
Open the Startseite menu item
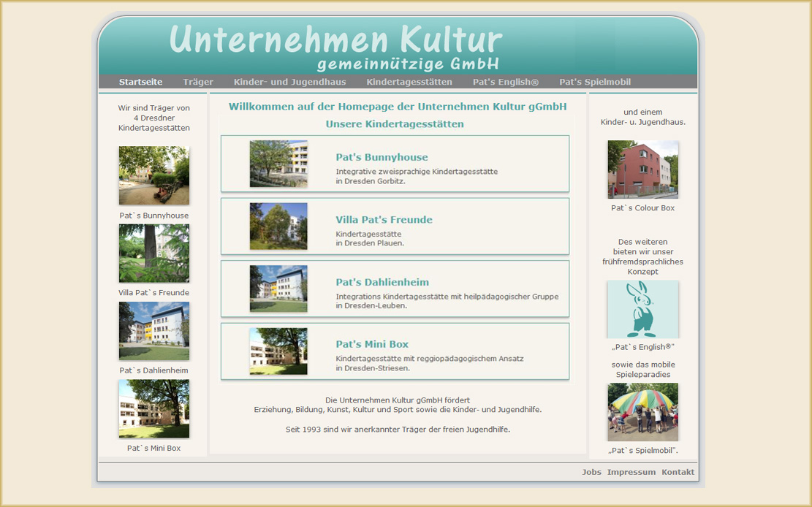[x=140, y=82]
